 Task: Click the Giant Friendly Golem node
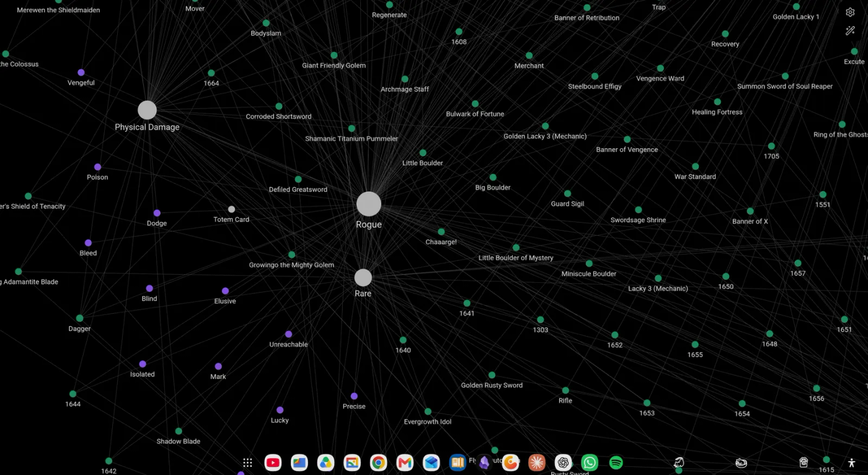pos(334,55)
